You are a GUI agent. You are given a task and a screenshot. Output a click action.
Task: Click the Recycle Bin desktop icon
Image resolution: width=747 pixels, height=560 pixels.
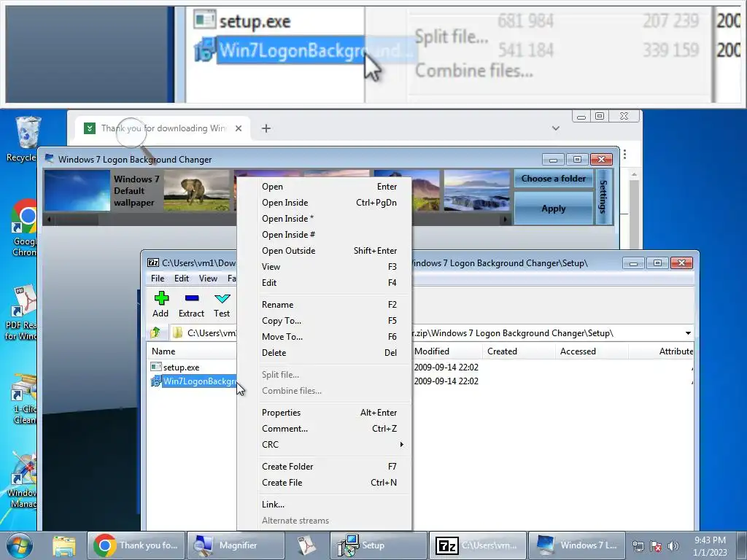(27, 133)
